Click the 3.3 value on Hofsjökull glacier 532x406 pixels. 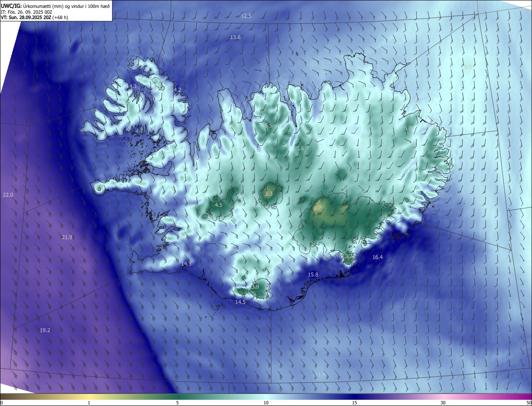pos(268,194)
